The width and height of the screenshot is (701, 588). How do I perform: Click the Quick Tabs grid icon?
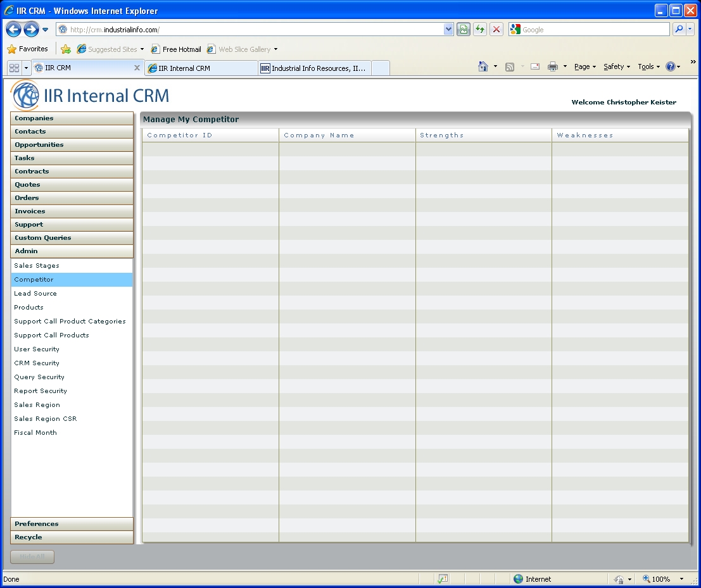14,68
